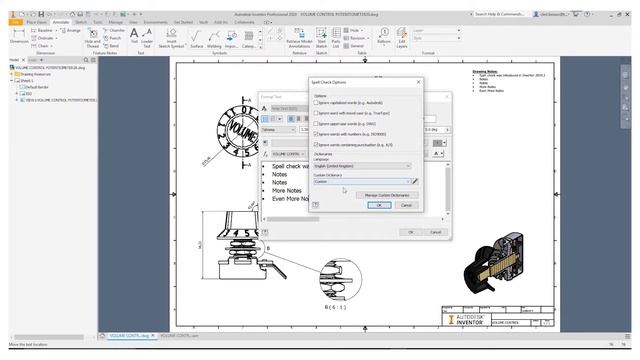This screenshot has width=640, height=360.
Task: Choose Ordinate dimension tool
Action: click(42, 38)
